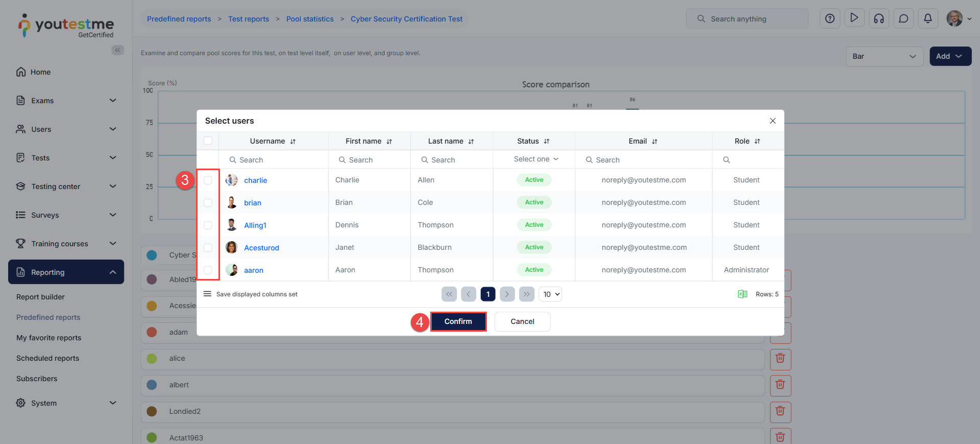Click the headset support icon
Viewport: 980px width, 444px height.
pyautogui.click(x=878, y=19)
